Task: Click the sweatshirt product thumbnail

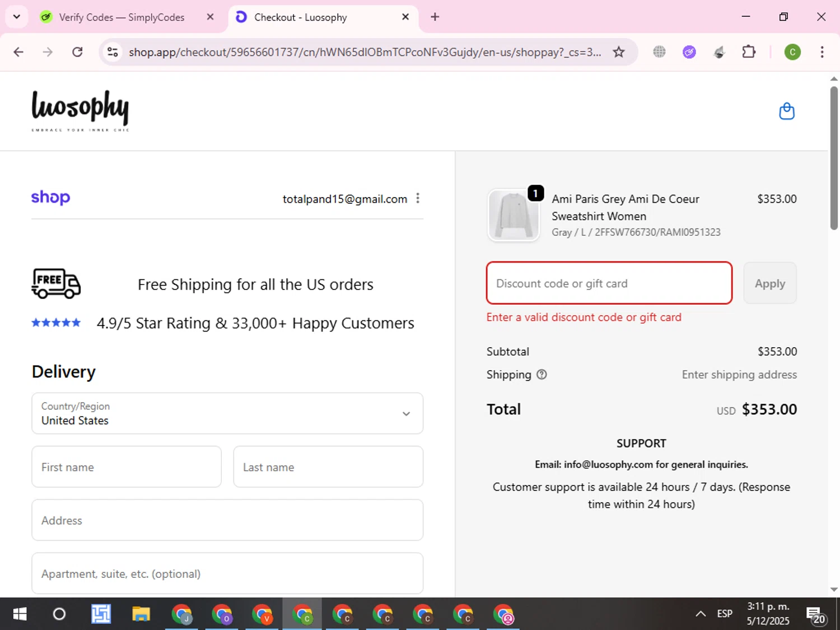Action: [x=514, y=215]
